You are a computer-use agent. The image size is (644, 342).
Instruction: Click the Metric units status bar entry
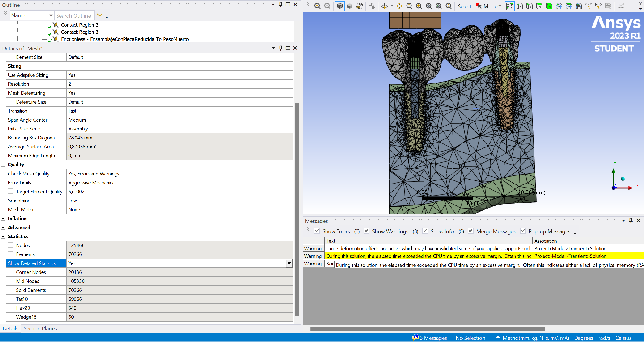(x=536, y=338)
